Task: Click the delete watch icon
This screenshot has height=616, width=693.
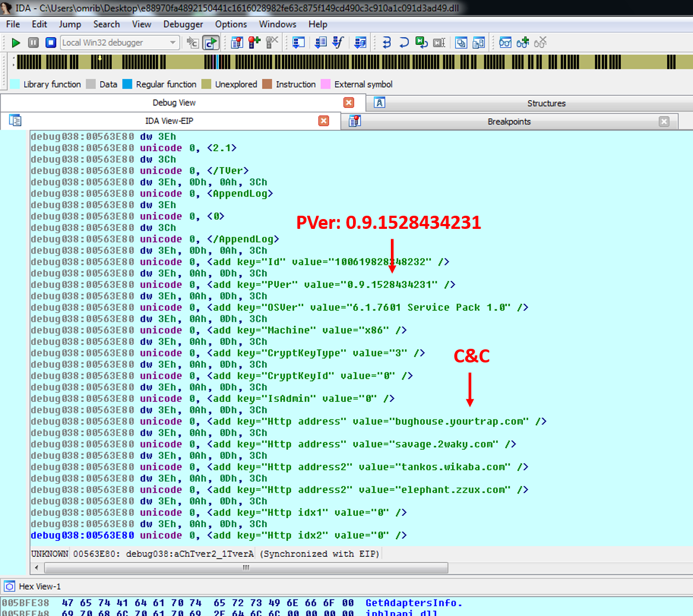Action: coord(540,43)
